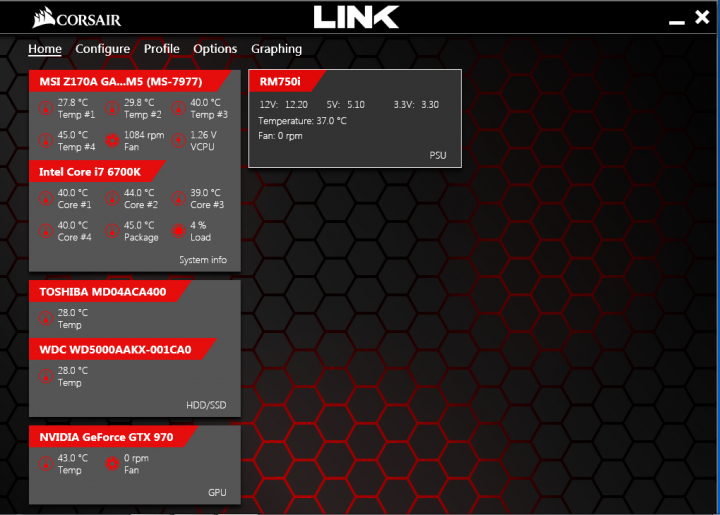The width and height of the screenshot is (720, 515).
Task: Switch to the Graphing tab
Action: [x=276, y=49]
